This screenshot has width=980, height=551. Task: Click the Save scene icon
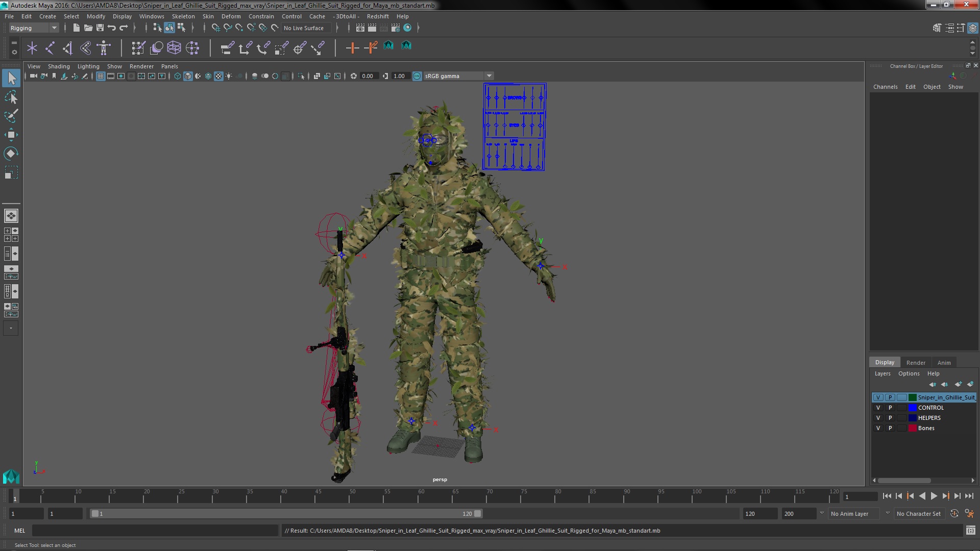pyautogui.click(x=100, y=28)
